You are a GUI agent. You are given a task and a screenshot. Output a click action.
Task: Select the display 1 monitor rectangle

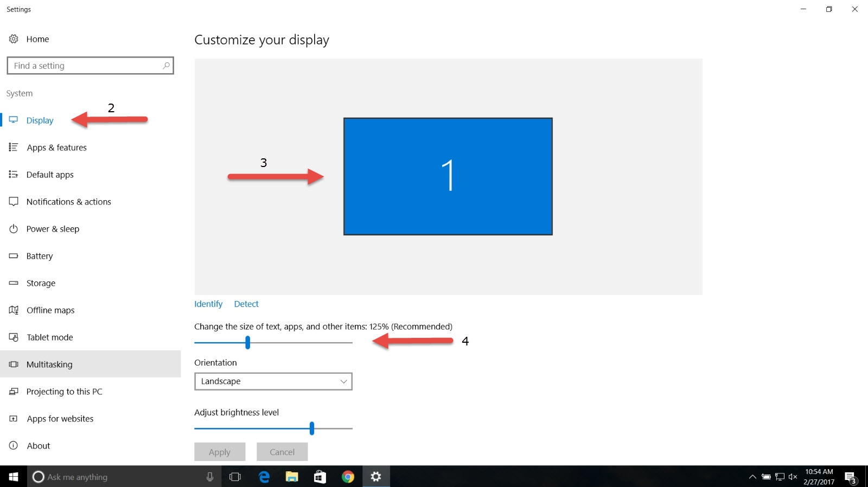coord(448,176)
